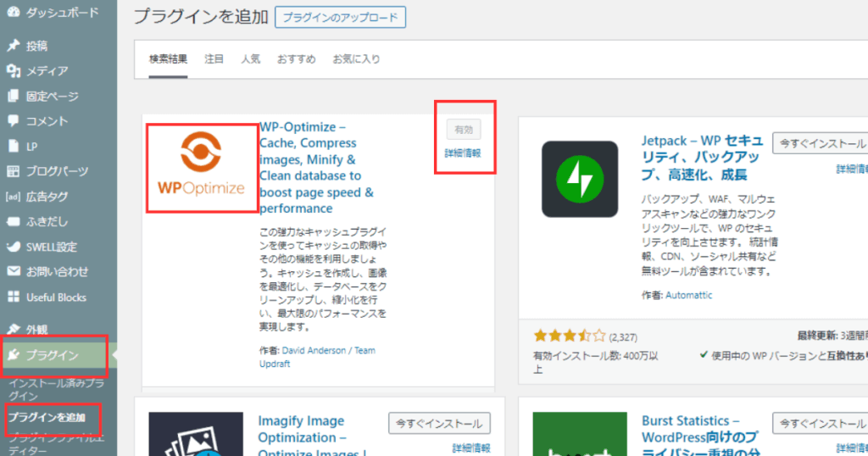The height and width of the screenshot is (456, 868).
Task: Click the 固定ページ page icon
Action: [14, 96]
